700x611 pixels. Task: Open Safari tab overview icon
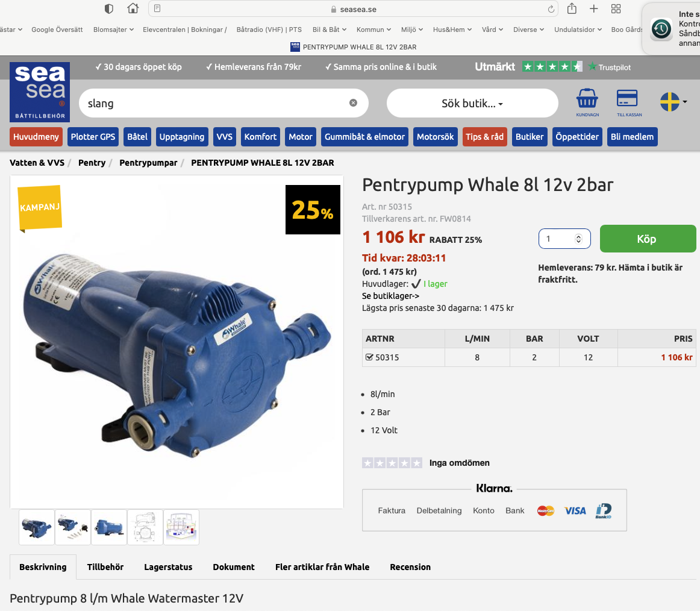coord(616,8)
